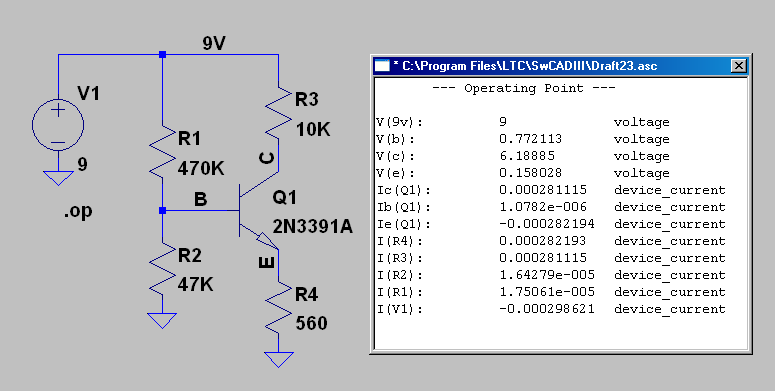Click the 10K value of R3
The image size is (775, 391).
[313, 130]
